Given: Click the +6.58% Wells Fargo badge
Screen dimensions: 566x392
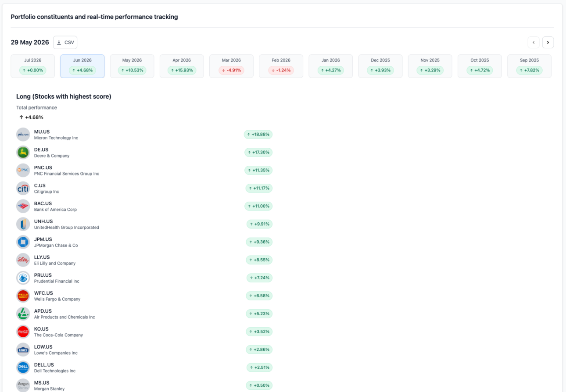Looking at the screenshot, I should (259, 296).
